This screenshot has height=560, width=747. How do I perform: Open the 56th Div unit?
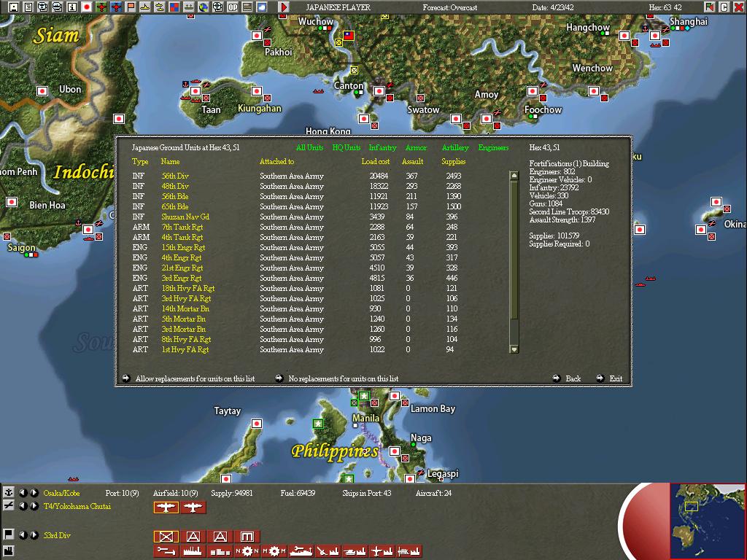175,176
